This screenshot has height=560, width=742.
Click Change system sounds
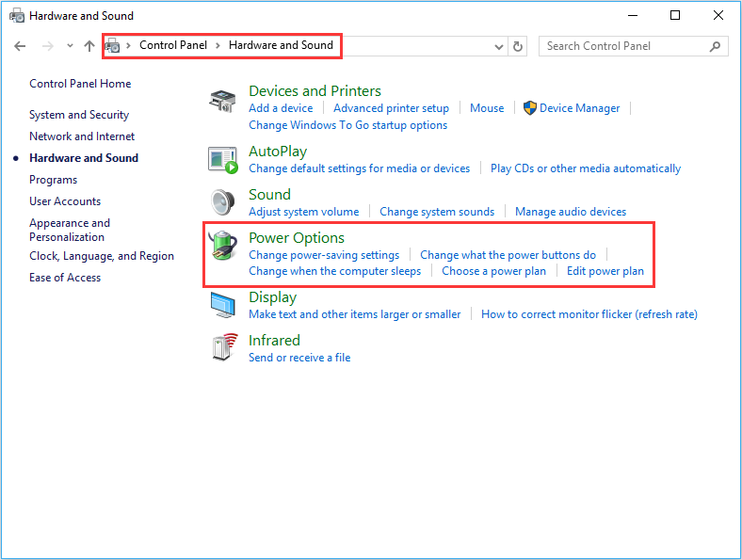click(x=437, y=212)
